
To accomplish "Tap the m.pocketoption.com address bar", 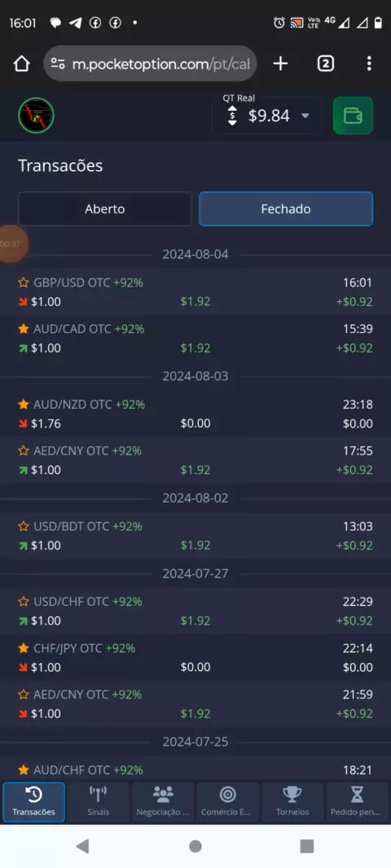I will (x=150, y=64).
